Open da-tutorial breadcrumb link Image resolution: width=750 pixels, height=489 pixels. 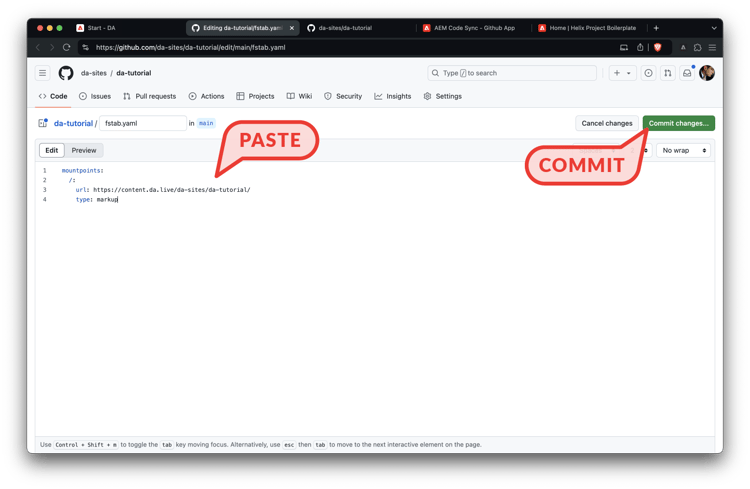[x=73, y=123]
